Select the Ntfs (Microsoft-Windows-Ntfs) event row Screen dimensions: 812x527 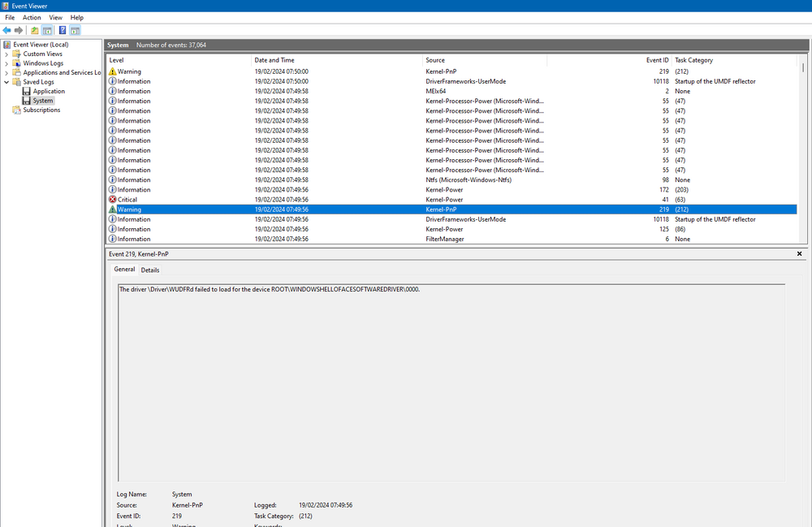451,179
